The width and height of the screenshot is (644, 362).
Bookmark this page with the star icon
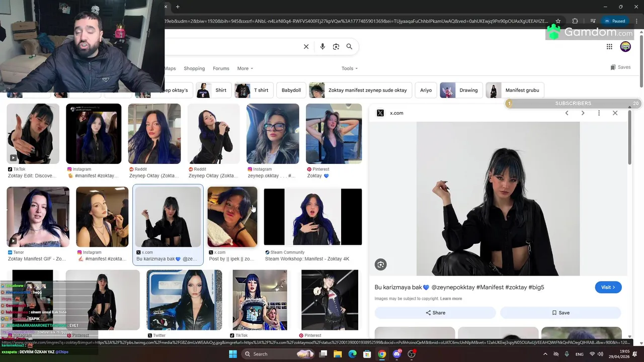pos(558,21)
